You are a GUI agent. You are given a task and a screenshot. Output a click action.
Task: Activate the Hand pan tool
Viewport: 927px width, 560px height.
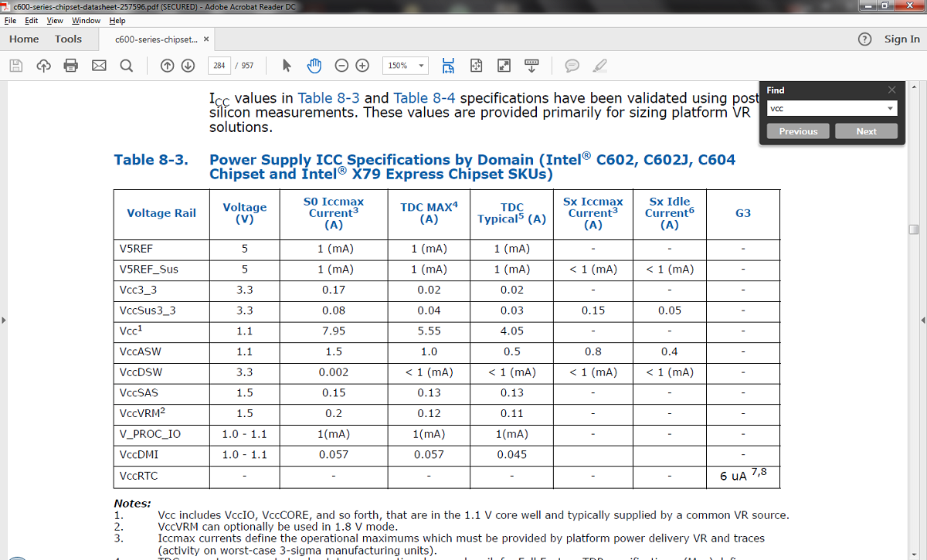click(314, 66)
